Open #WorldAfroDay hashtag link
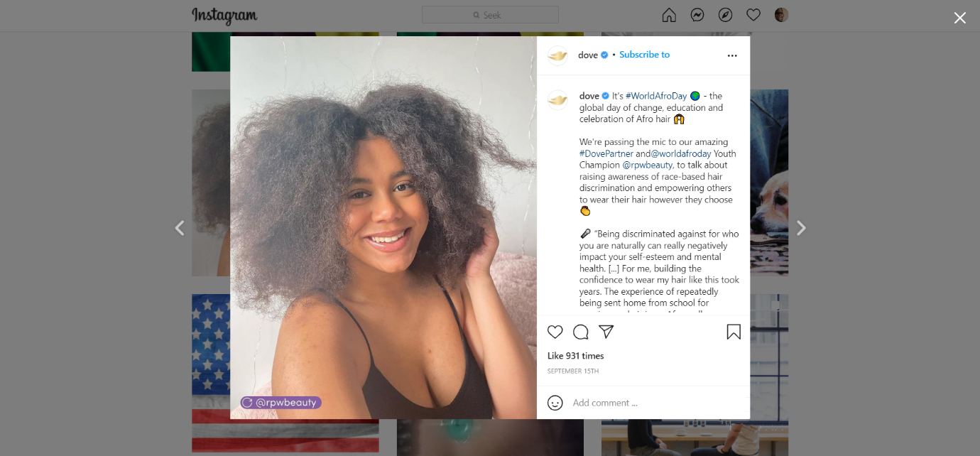The image size is (980, 456). [x=656, y=96]
